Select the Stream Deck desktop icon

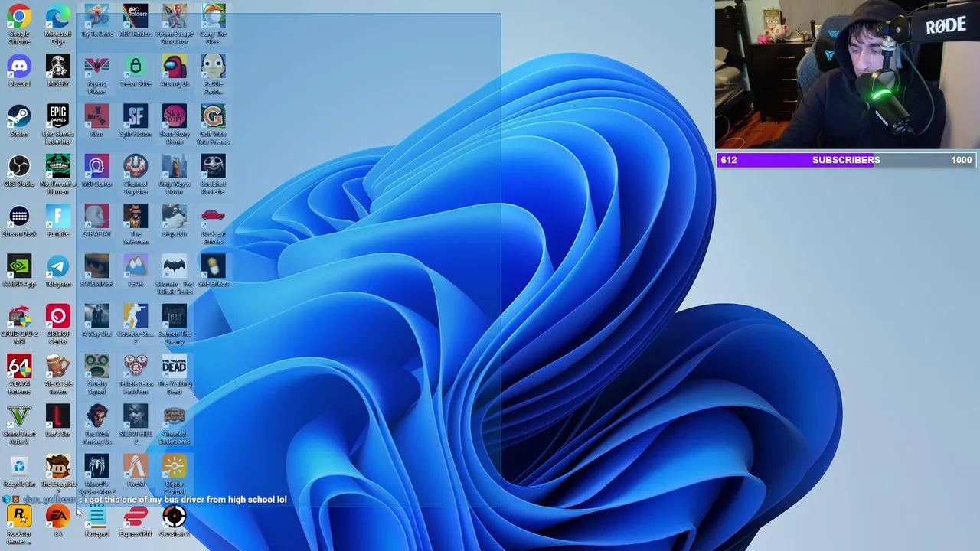click(x=19, y=220)
